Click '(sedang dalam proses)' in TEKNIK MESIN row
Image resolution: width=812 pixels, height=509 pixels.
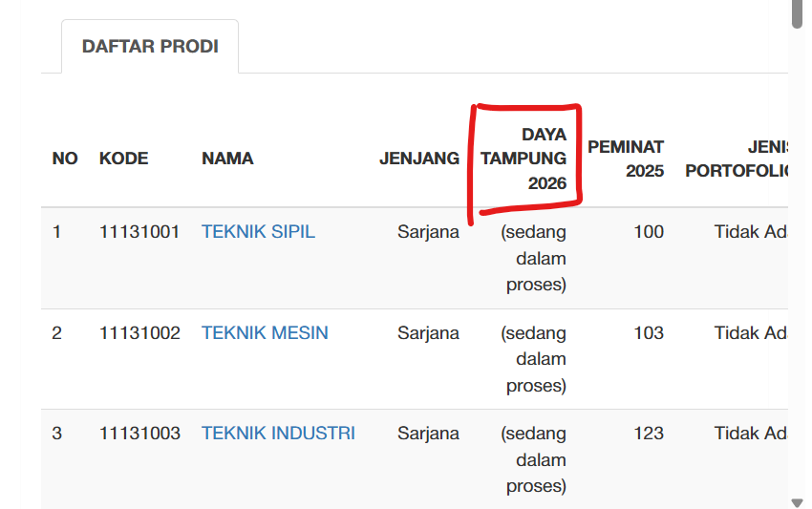tap(533, 359)
